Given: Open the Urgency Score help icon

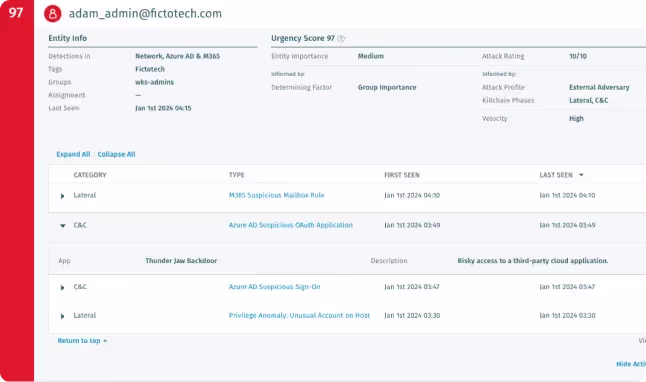Looking at the screenshot, I should pyautogui.click(x=341, y=39).
